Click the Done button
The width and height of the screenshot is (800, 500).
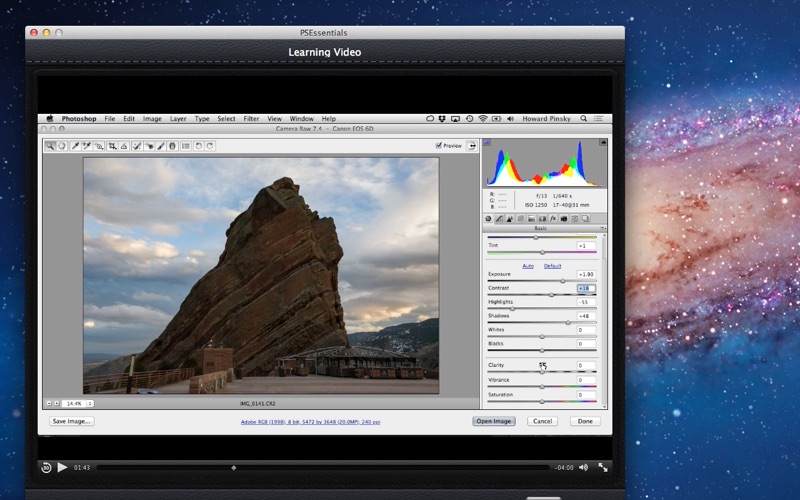tap(585, 421)
